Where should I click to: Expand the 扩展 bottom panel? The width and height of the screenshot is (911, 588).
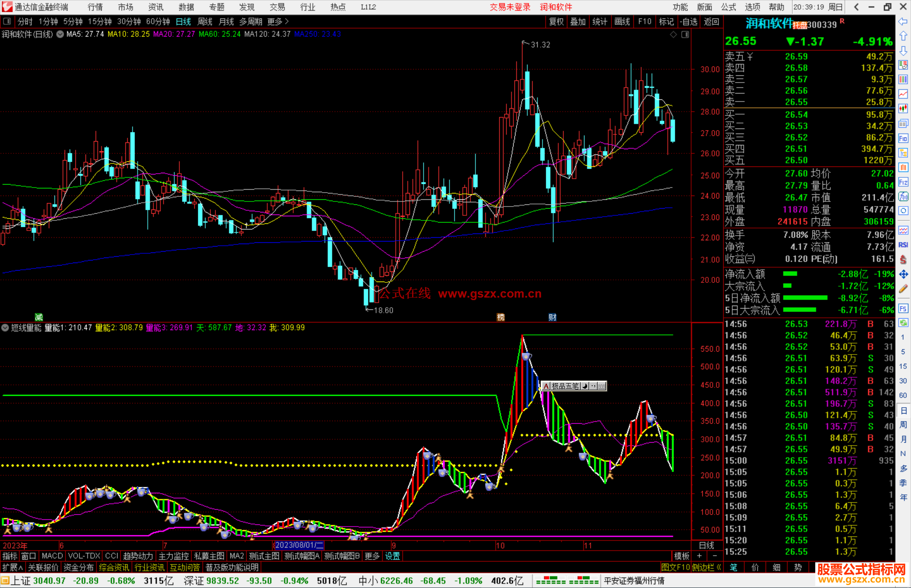tap(12, 567)
